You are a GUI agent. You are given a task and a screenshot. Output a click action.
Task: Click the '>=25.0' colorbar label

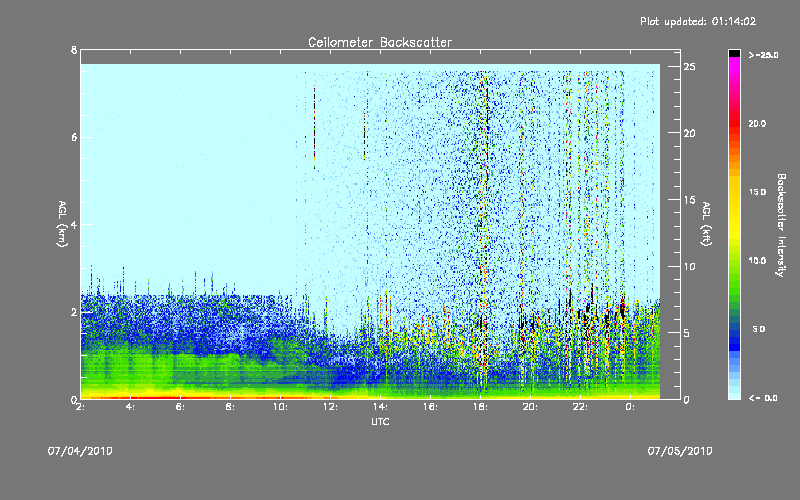(x=763, y=55)
